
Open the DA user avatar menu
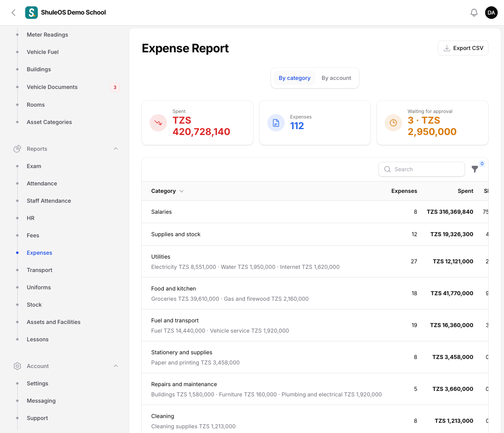point(491,13)
